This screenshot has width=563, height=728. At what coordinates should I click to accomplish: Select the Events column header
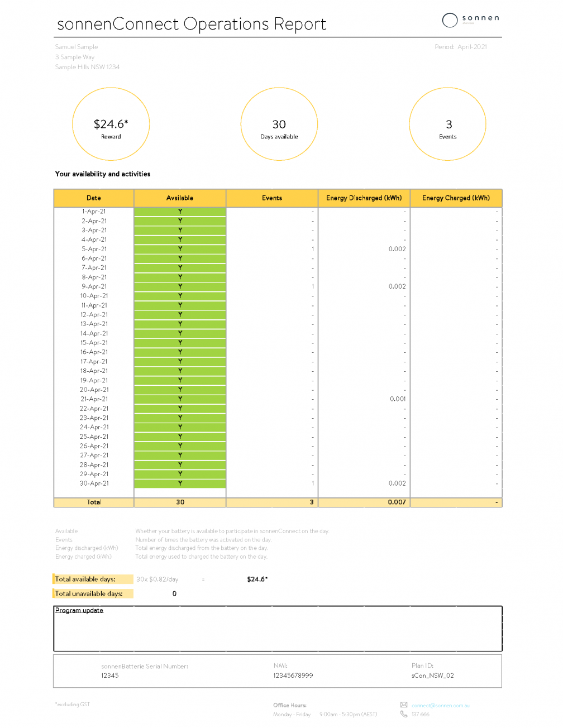[272, 198]
